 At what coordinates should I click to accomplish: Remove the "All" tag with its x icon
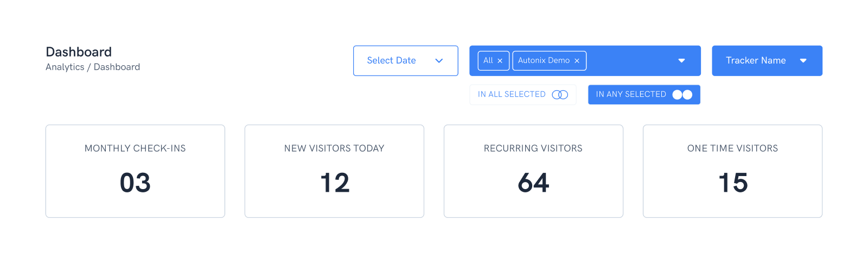(x=500, y=61)
